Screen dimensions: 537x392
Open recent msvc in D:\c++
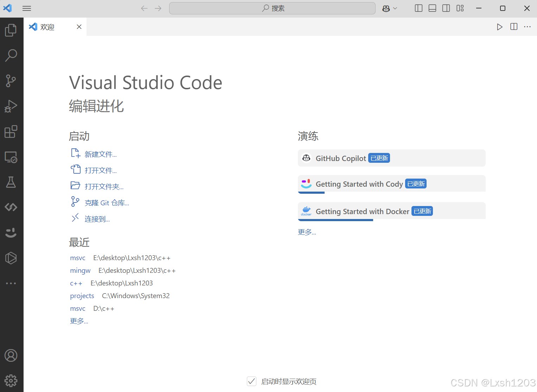78,309
